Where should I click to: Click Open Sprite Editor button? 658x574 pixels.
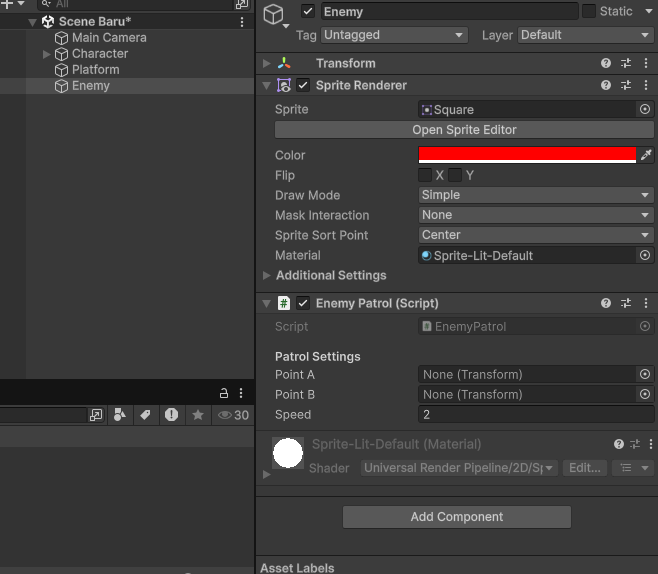click(x=464, y=130)
